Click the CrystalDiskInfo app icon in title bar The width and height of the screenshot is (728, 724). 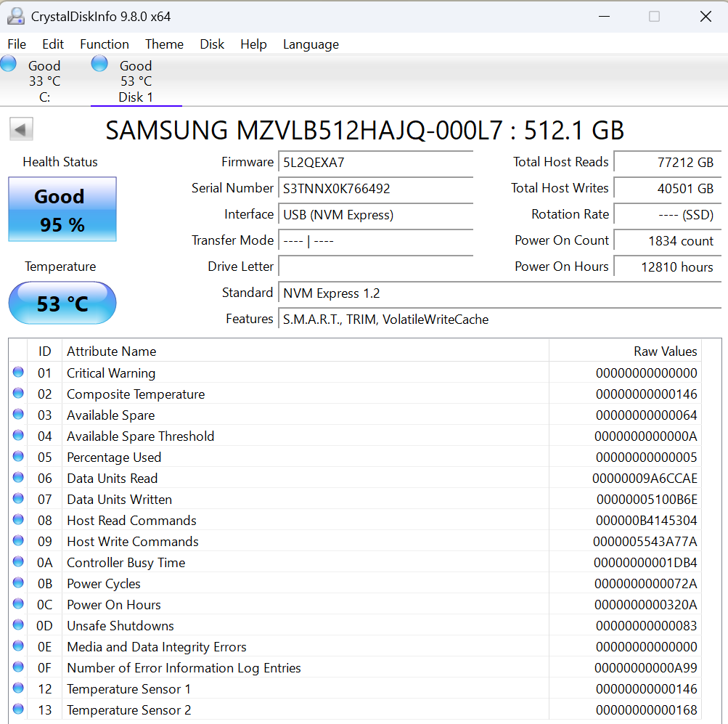click(x=16, y=16)
